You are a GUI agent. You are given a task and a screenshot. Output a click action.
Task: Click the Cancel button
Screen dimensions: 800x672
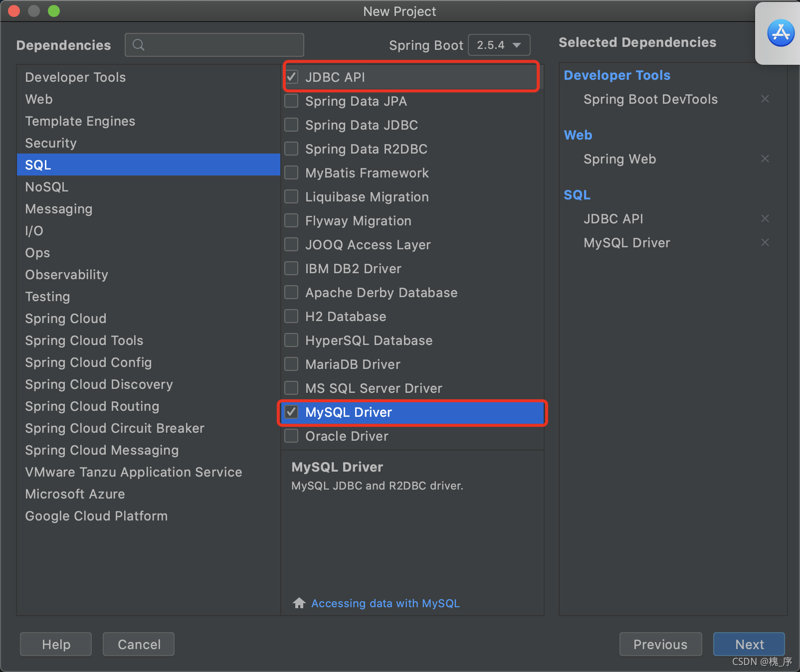pos(139,645)
